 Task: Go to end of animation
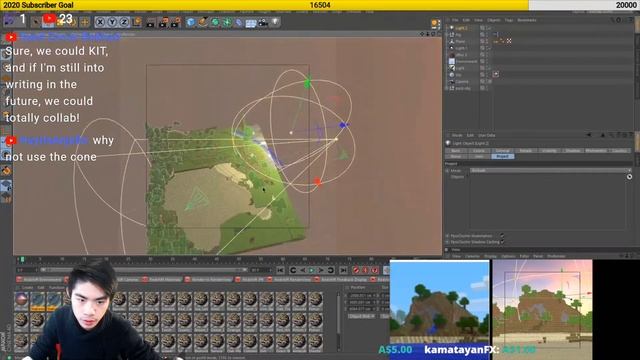point(343,270)
